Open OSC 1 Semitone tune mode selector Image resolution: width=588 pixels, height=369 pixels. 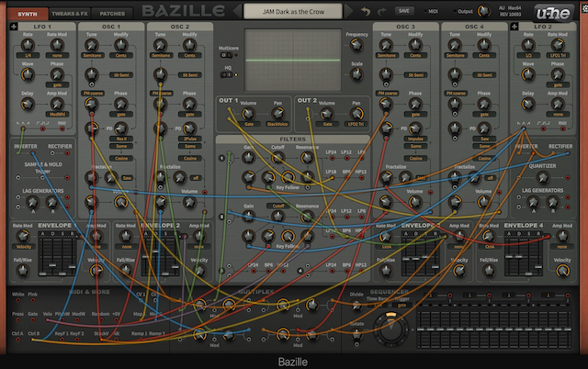point(92,55)
